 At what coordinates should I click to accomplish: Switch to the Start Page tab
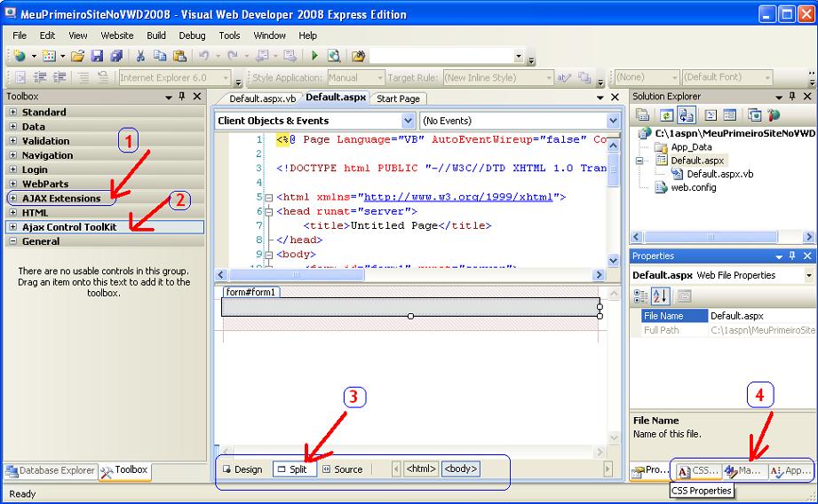[398, 98]
